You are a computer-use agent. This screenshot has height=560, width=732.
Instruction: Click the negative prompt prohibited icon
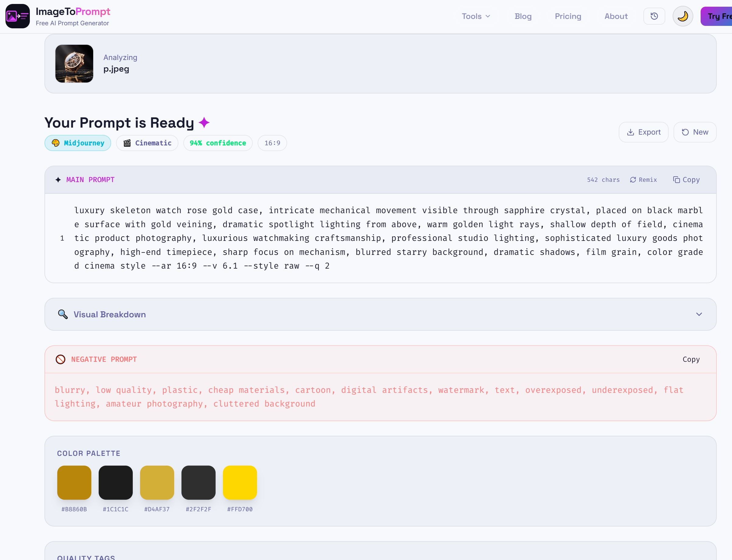click(x=60, y=359)
